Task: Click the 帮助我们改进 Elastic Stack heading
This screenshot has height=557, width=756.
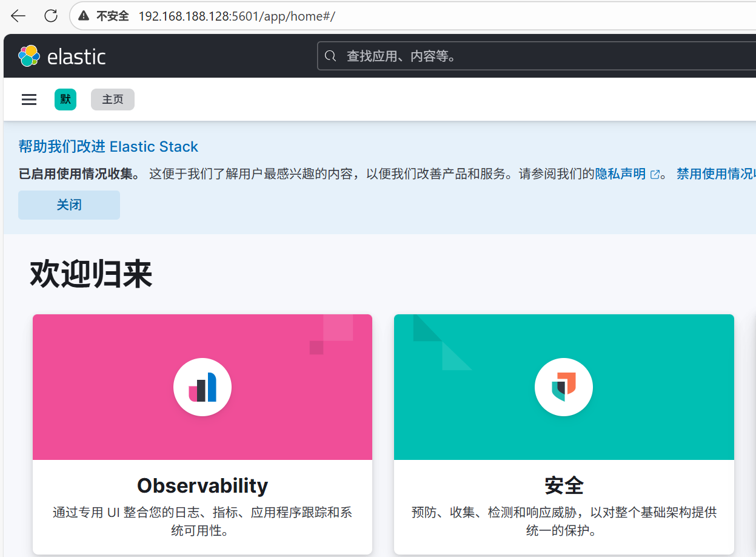Action: tap(109, 147)
